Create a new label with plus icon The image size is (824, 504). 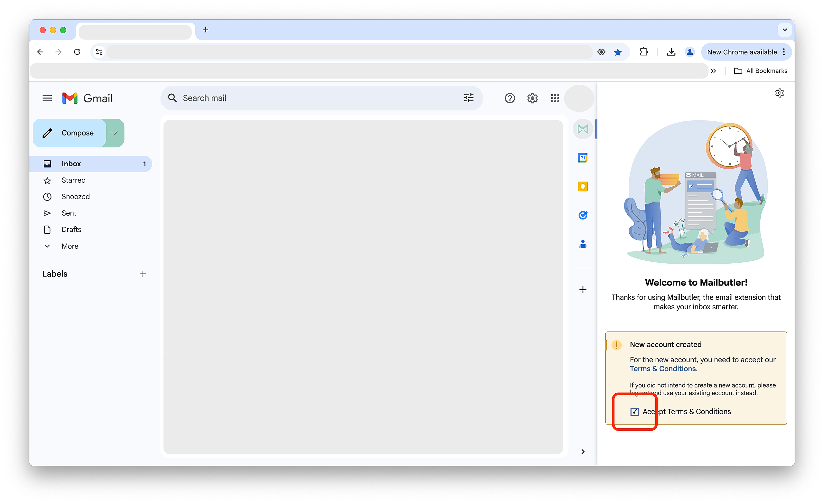tap(143, 274)
